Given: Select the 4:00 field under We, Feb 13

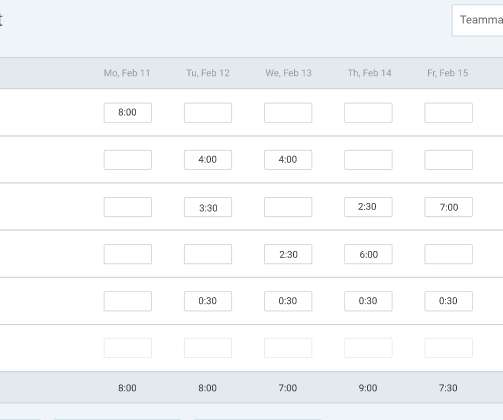Looking at the screenshot, I should coord(288,160).
